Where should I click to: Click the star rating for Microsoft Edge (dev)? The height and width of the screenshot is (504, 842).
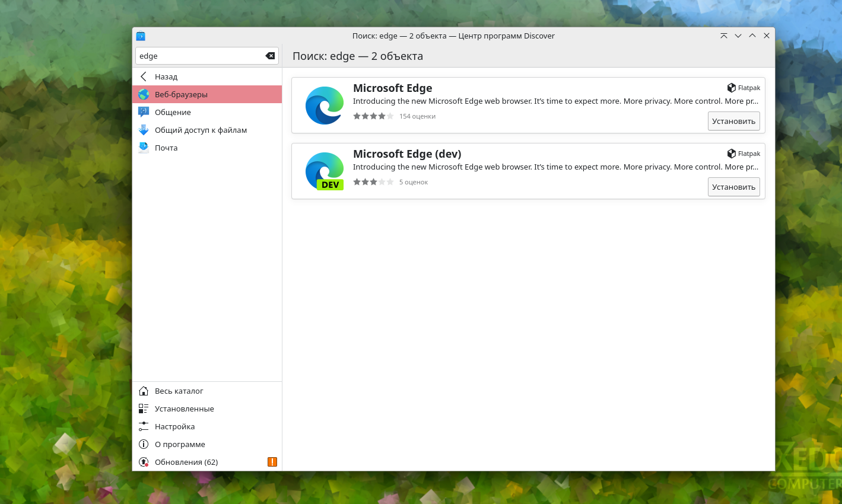pos(373,182)
